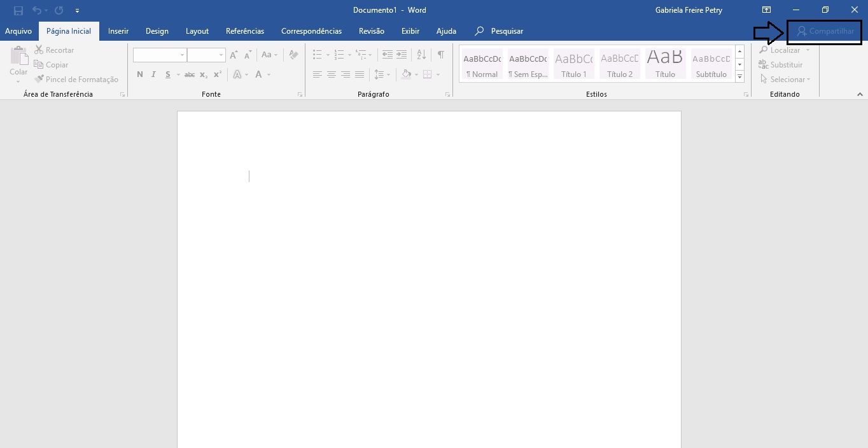Open the Selecionar dropdown
Viewport: 868px width, 448px height.
[785, 79]
